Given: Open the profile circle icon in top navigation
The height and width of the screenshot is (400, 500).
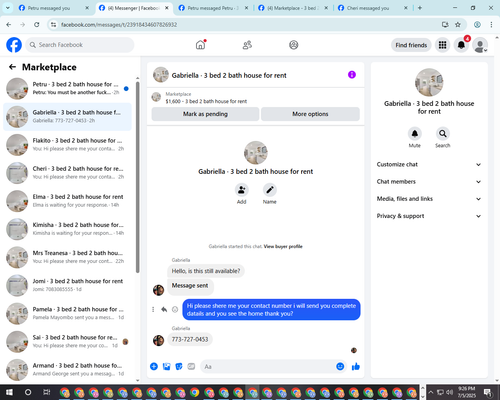Looking at the screenshot, I should pos(294,45).
